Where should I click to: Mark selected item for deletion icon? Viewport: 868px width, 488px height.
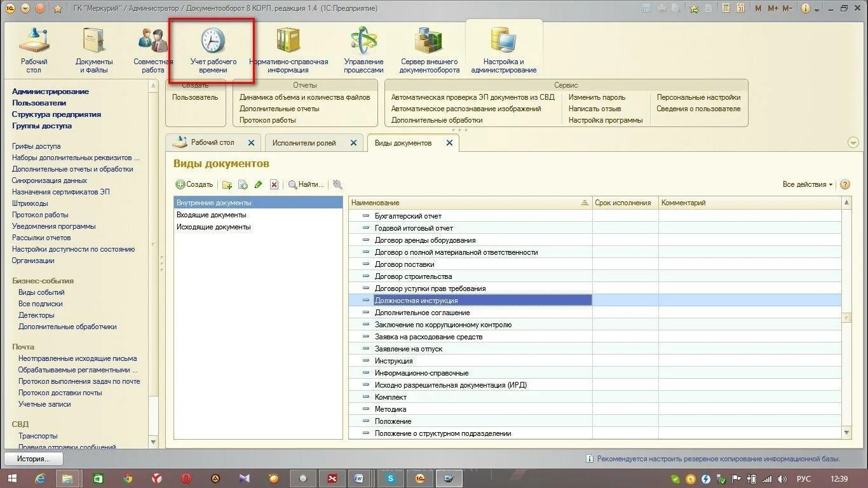[x=274, y=184]
